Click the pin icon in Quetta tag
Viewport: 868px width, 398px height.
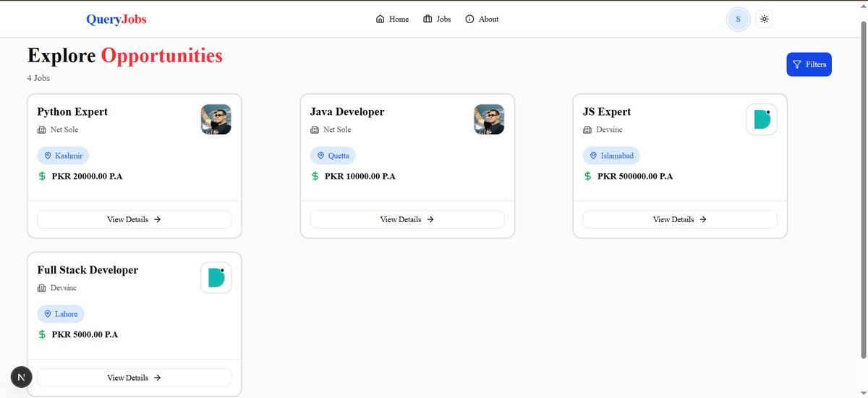pyautogui.click(x=320, y=156)
